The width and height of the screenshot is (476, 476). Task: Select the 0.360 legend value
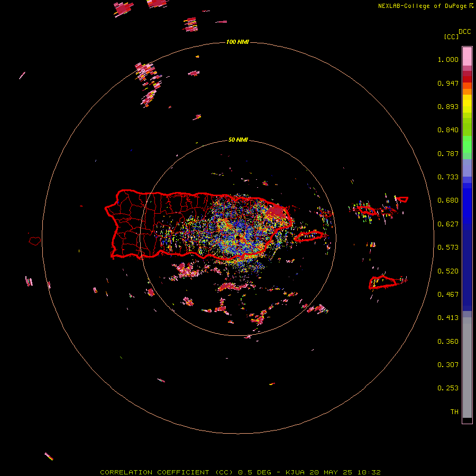point(448,342)
